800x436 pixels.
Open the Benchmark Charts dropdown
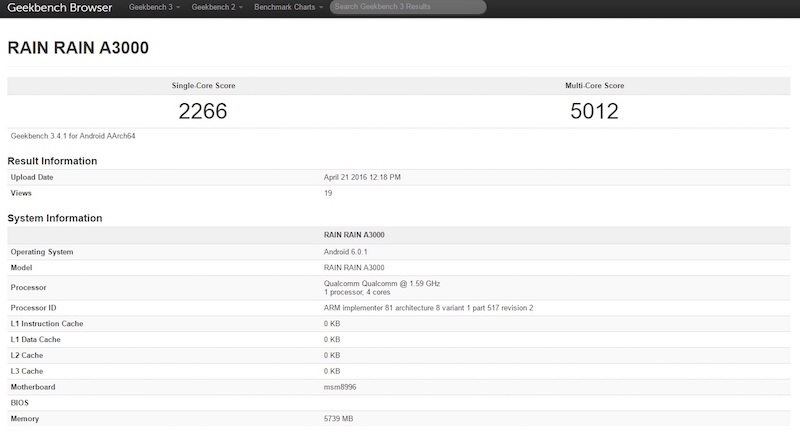click(288, 7)
